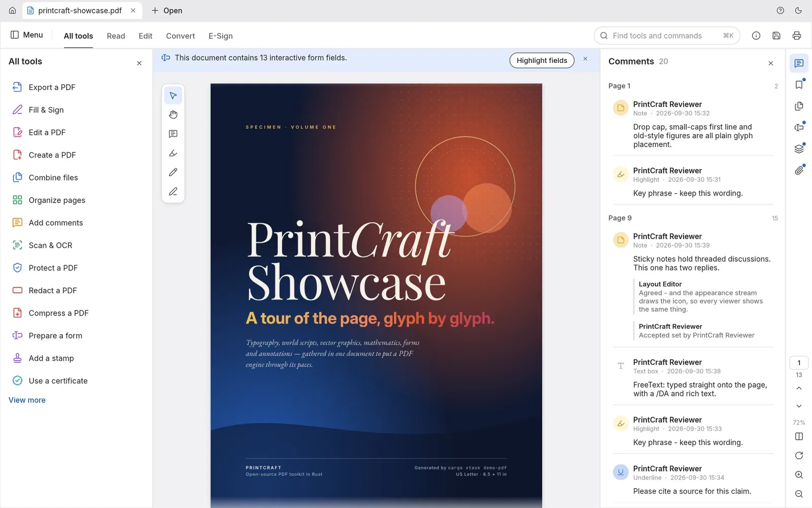Open the signature pen tool

click(173, 192)
